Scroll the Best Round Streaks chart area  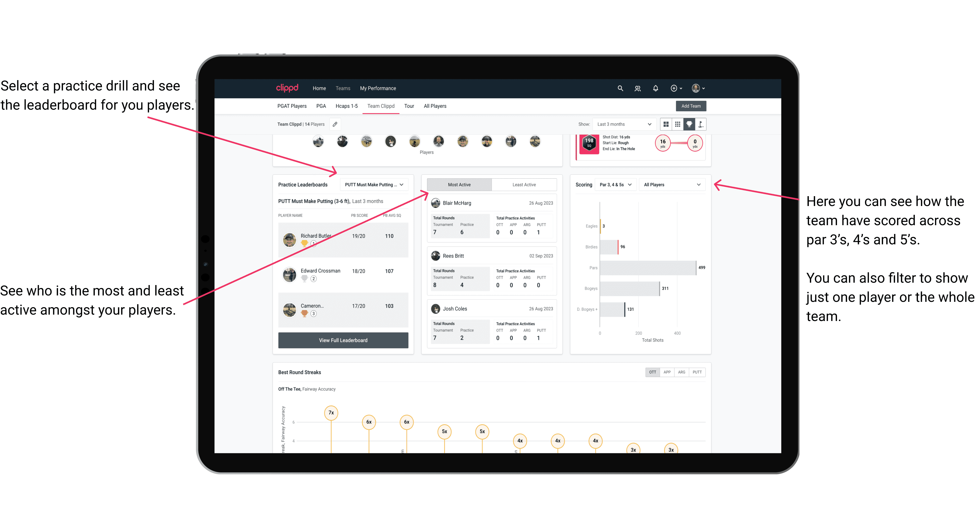pos(491,435)
